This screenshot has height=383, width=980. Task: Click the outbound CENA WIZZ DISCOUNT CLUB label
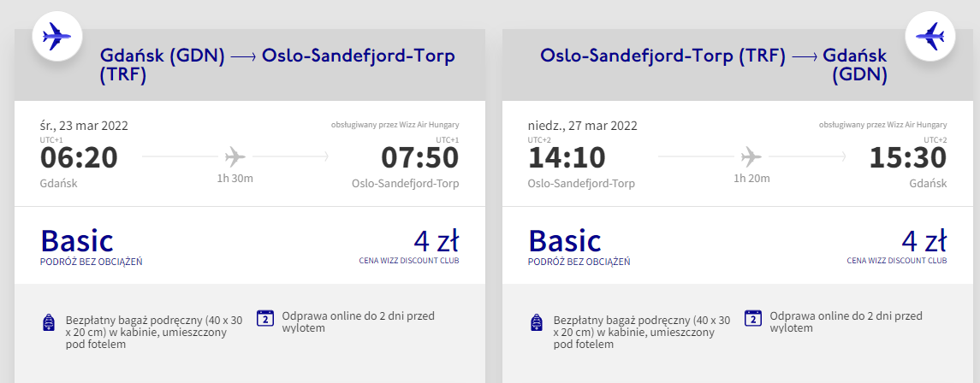coord(409,261)
